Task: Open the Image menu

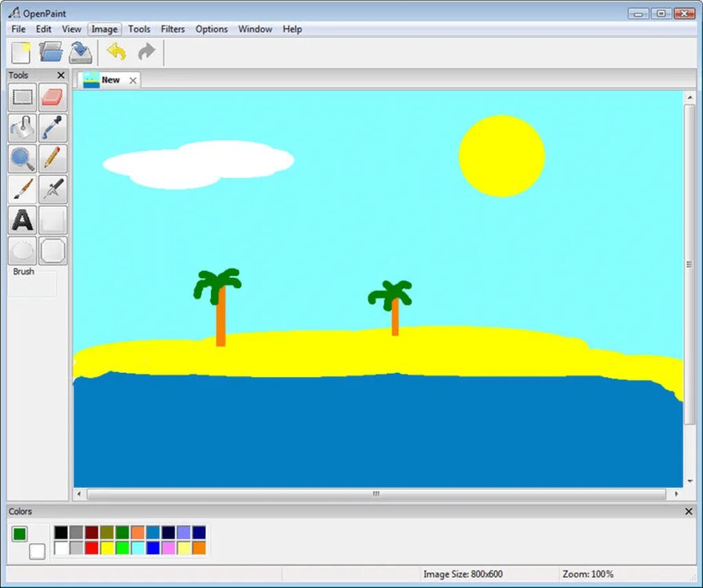Action: click(x=105, y=29)
